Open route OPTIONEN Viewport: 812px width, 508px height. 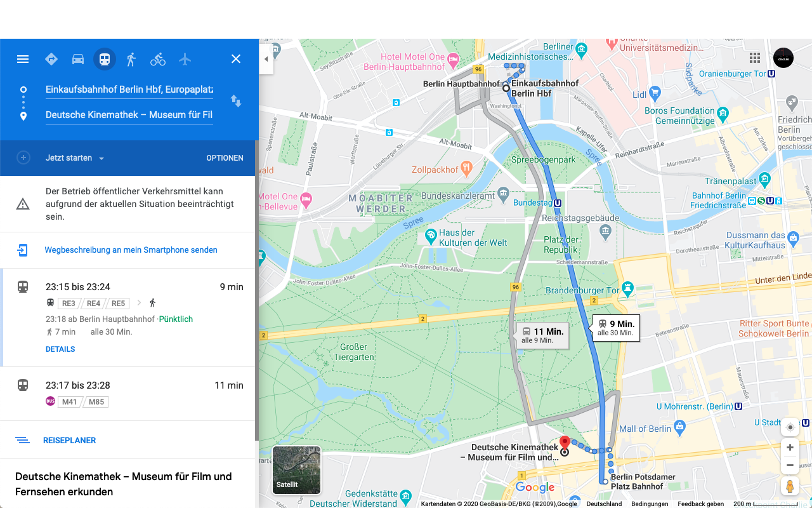coord(225,158)
